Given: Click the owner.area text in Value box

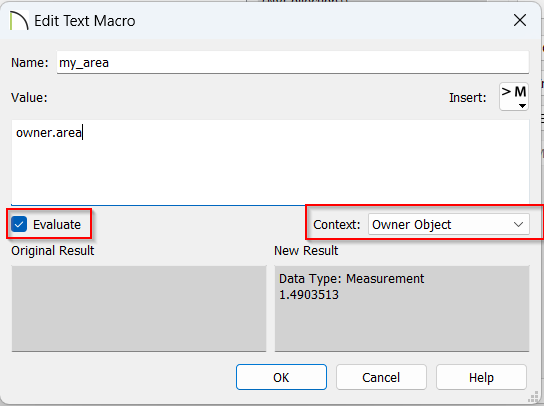Looking at the screenshot, I should tap(49, 133).
